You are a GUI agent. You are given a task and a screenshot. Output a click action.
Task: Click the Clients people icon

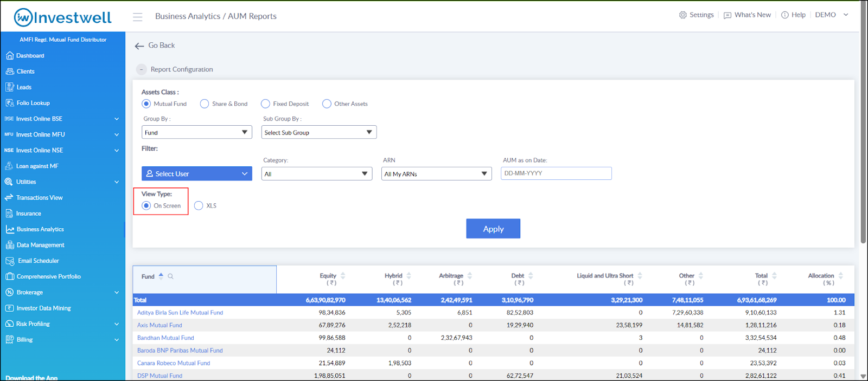[x=10, y=71]
